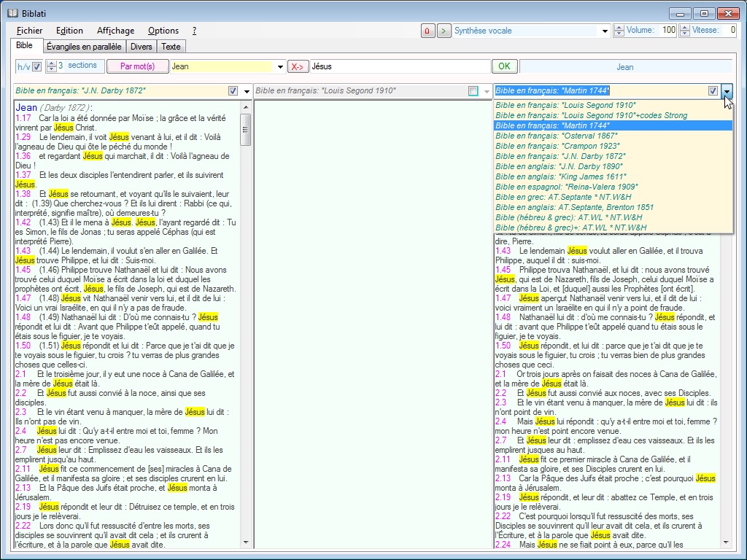Toggle the Martin 1744 panel checkbox
This screenshot has height=560, width=747.
click(713, 91)
